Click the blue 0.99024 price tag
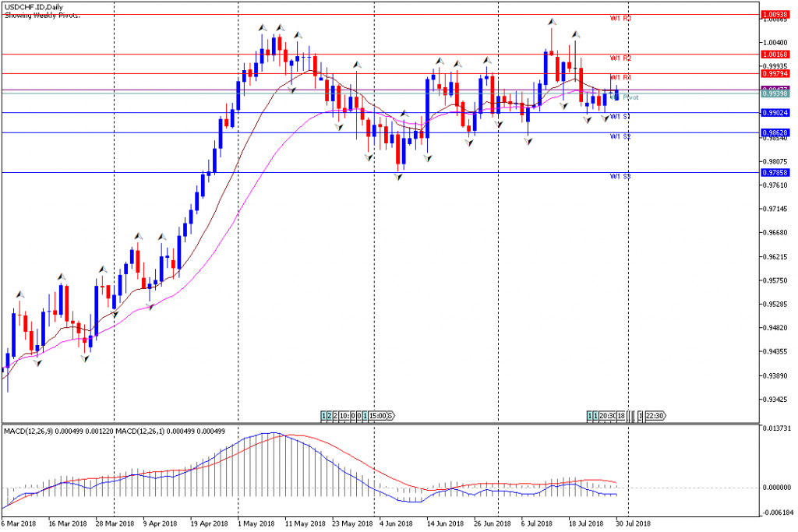 [x=778, y=113]
